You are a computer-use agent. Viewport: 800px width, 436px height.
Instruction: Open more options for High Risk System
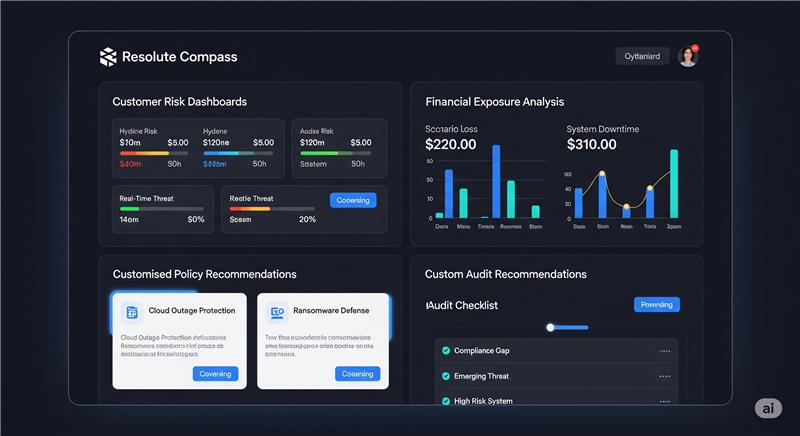click(x=665, y=401)
